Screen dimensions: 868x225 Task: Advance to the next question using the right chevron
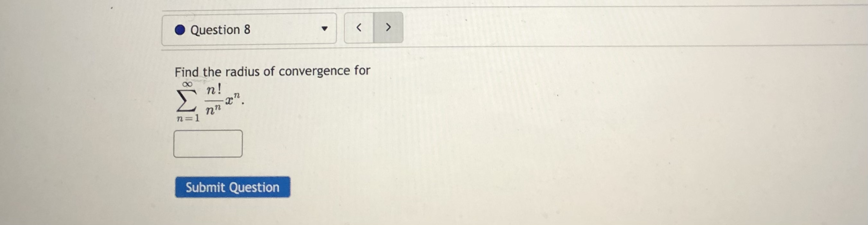point(388,27)
